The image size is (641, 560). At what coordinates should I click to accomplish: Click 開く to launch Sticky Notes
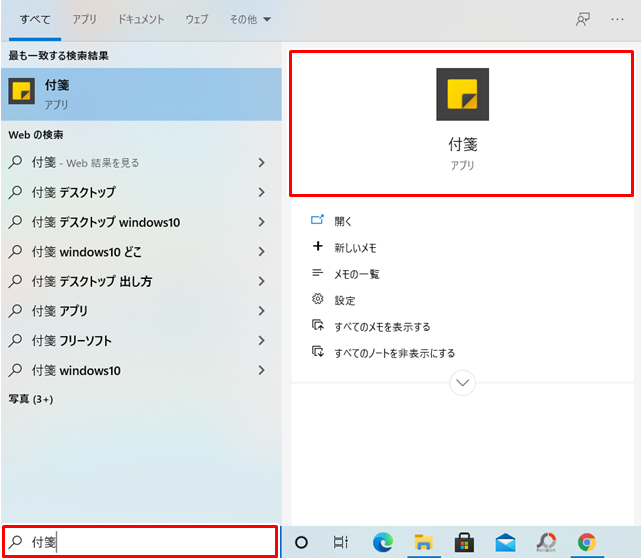coord(343,221)
